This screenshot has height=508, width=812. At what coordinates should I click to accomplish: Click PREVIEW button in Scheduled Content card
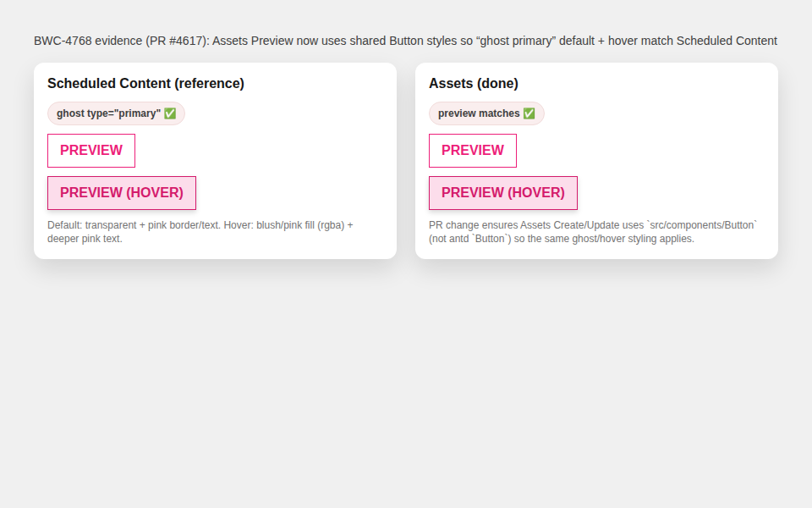coord(91,151)
